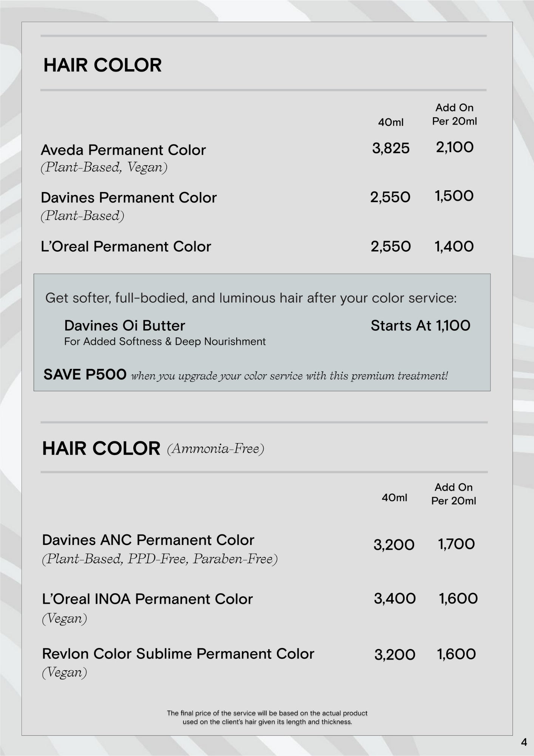Select Aveda Permanent Color item
This screenshot has width=534, height=756.
123,150
